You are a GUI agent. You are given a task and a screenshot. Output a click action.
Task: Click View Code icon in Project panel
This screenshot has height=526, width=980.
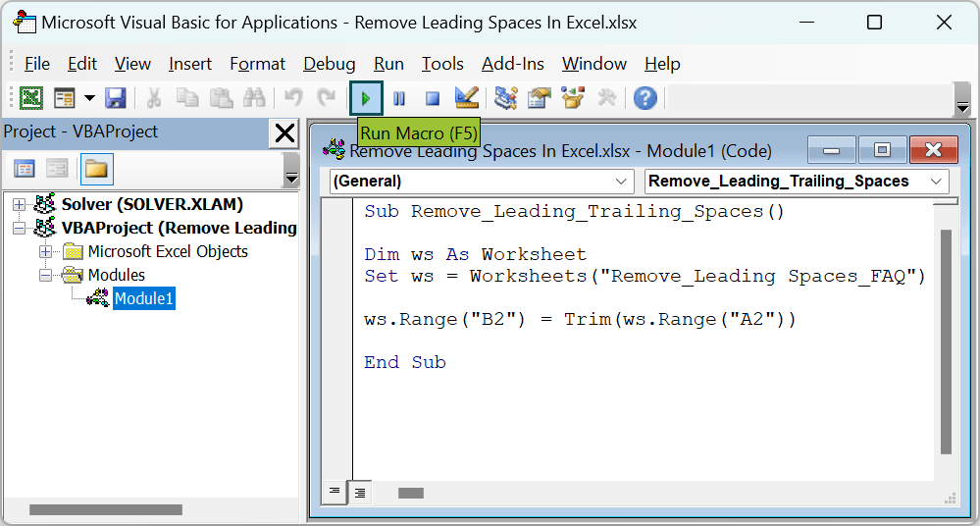click(24, 169)
